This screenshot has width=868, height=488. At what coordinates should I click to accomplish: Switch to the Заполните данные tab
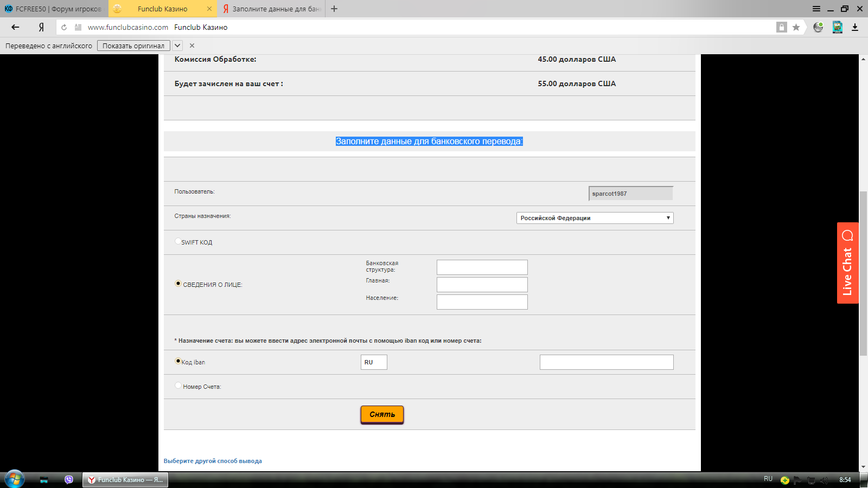271,9
